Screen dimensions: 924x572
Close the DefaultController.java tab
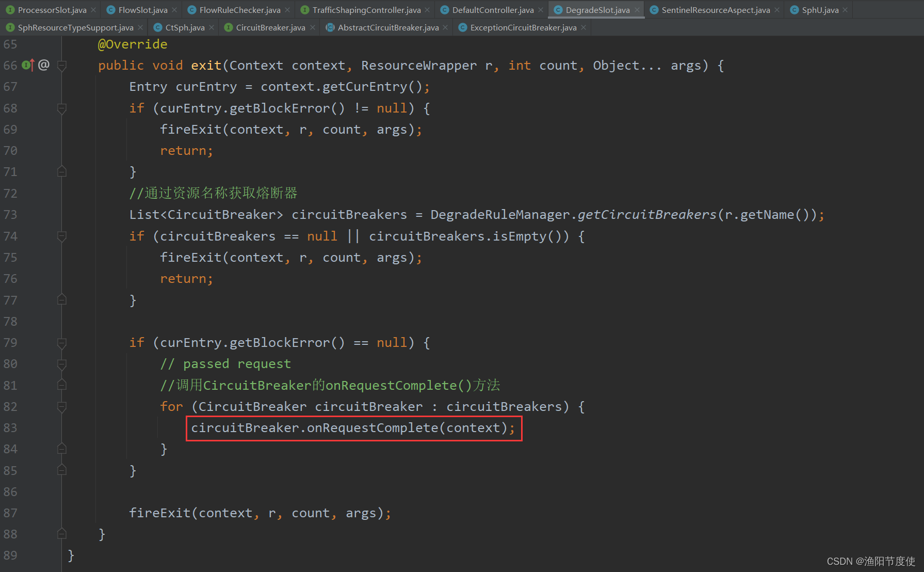[x=540, y=10]
